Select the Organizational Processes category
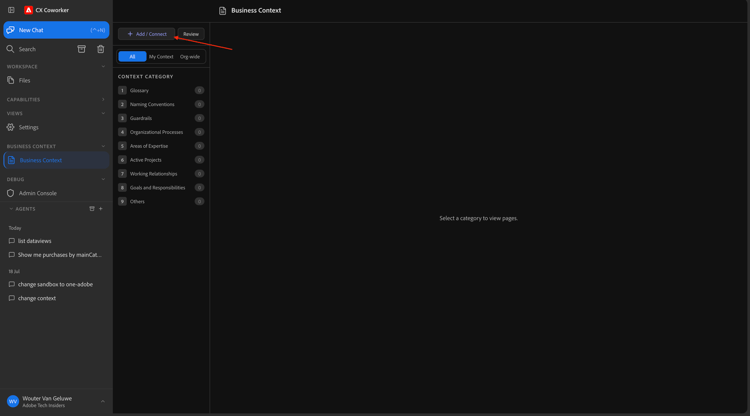This screenshot has height=416, width=750. [x=161, y=132]
